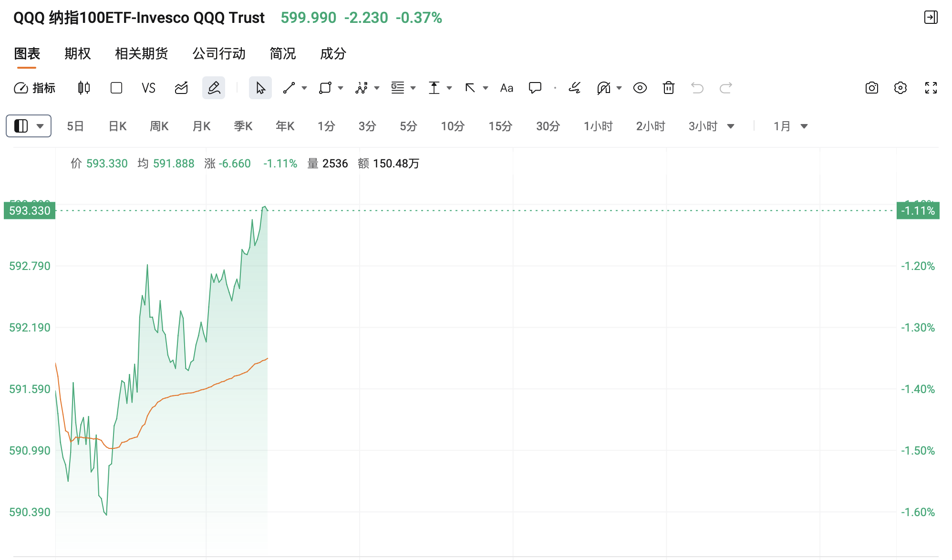Toggle the drawing pencil toolbar
Screen dimensions: 952x560
[x=213, y=88]
